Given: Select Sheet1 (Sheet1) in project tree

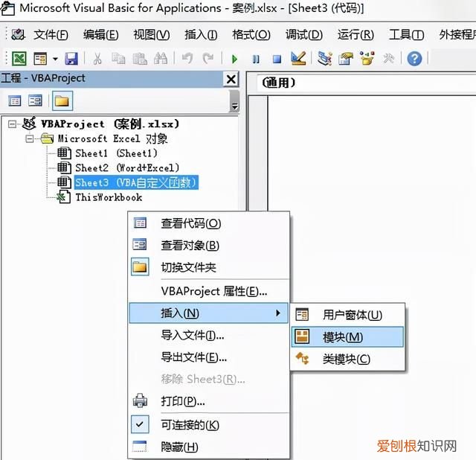Looking at the screenshot, I should 117,153.
